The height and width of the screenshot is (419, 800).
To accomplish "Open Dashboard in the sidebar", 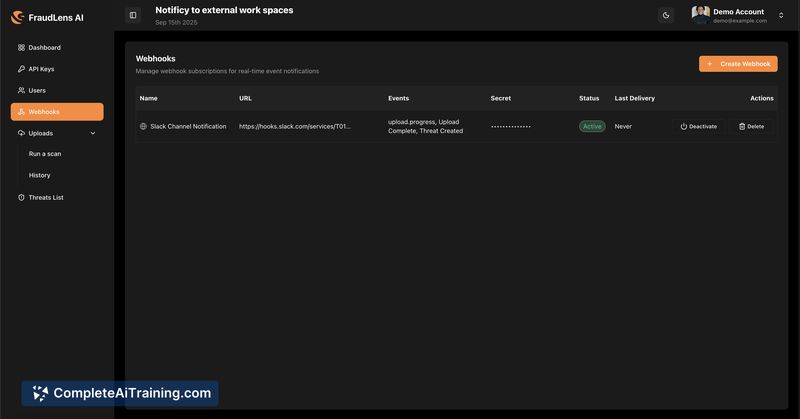I will [57, 47].
